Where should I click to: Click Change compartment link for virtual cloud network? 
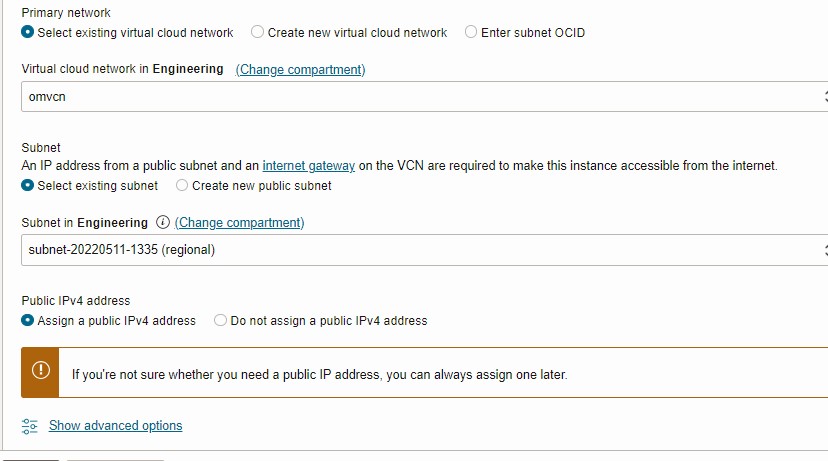[x=301, y=70]
